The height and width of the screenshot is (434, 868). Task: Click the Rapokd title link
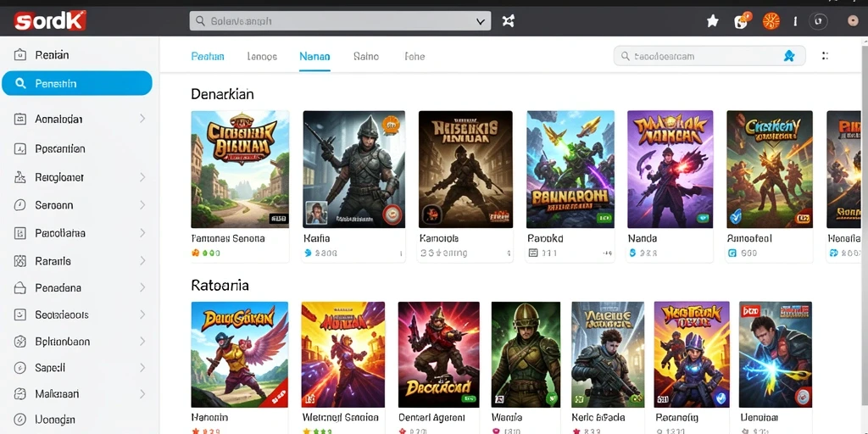click(545, 238)
